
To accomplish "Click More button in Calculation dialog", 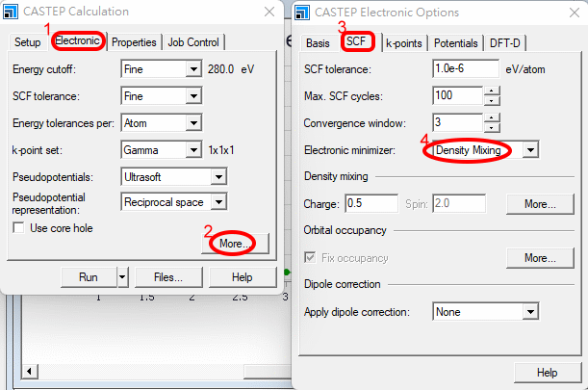I will click(234, 245).
